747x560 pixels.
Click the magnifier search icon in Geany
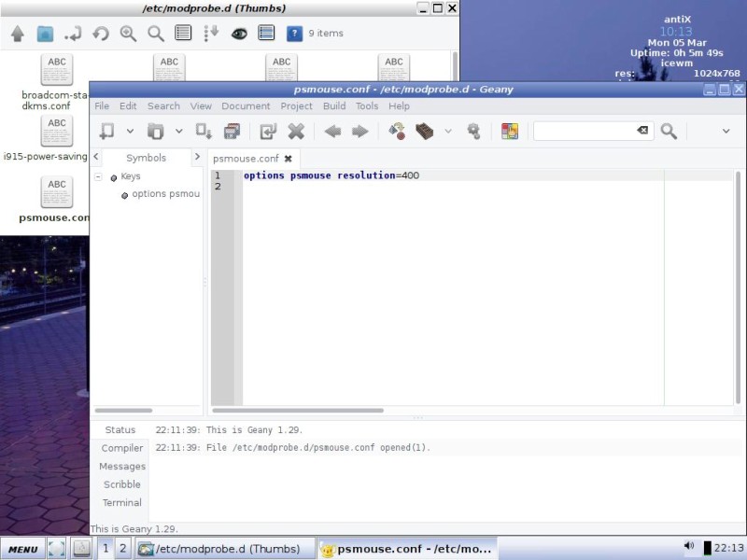669,131
